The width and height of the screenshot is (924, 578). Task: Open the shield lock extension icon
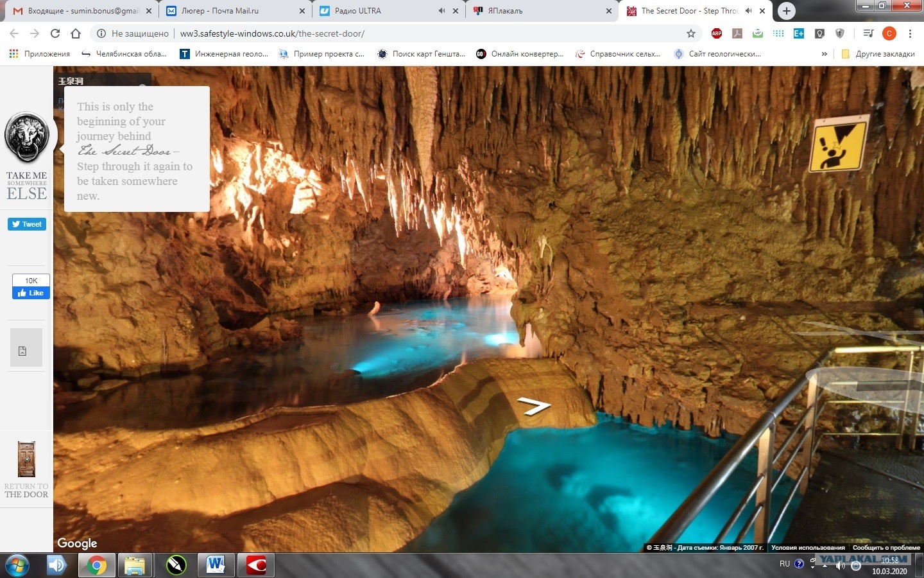coord(840,33)
